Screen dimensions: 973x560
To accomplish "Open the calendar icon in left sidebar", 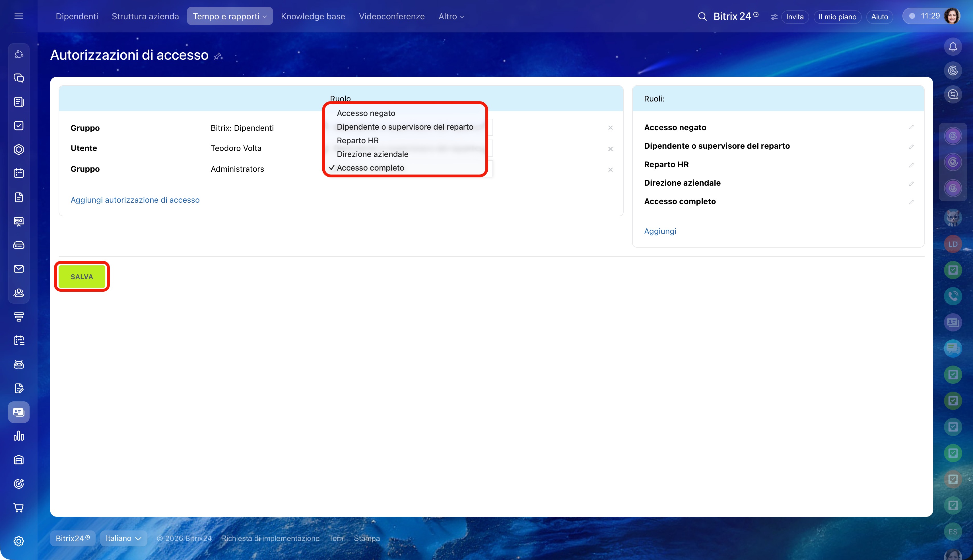I will pos(18,173).
